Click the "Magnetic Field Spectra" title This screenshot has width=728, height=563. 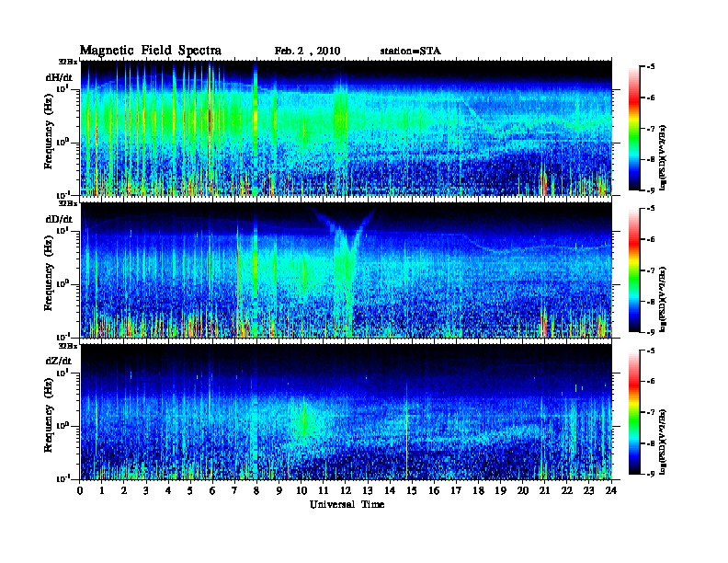pos(151,51)
